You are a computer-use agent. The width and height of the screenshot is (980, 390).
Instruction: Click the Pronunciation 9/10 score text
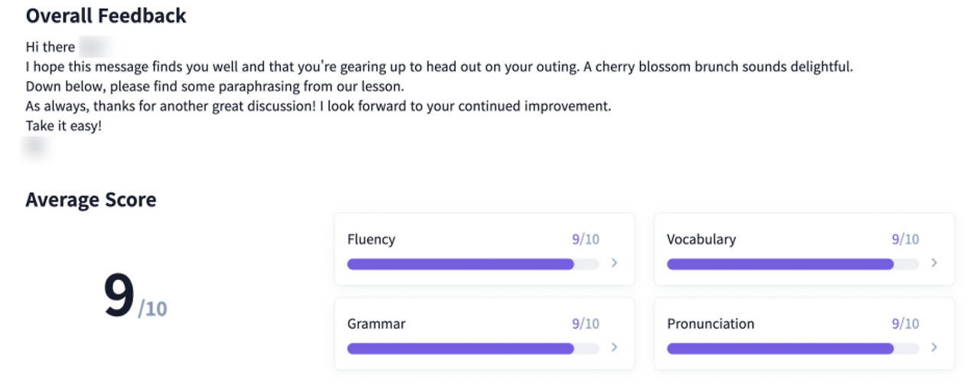[905, 323]
